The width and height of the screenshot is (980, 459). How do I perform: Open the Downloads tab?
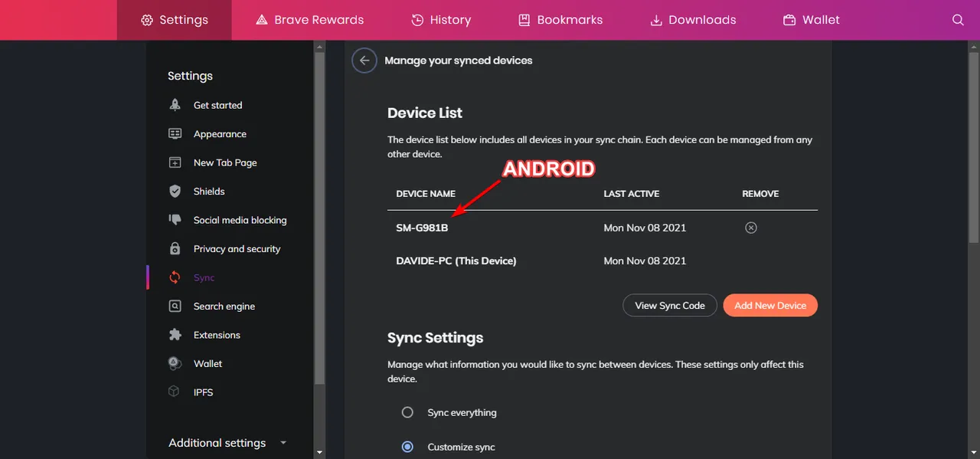pyautogui.click(x=693, y=20)
